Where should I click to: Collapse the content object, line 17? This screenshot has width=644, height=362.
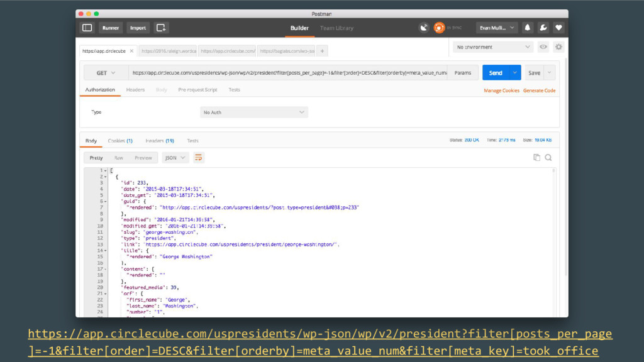(106, 269)
